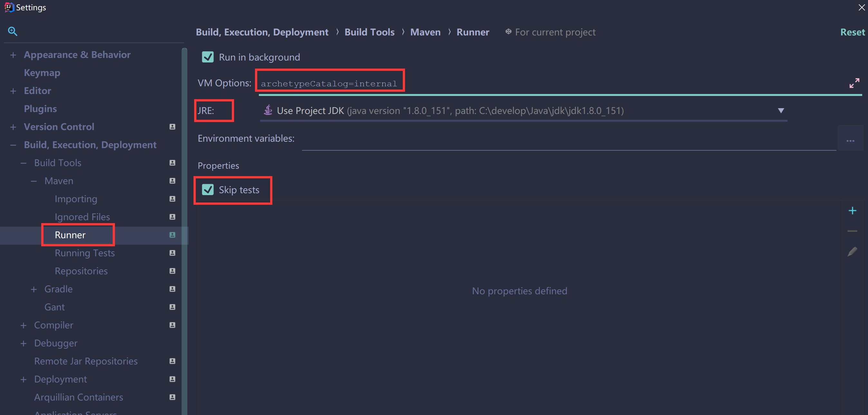Click the For current project icon
Screen dimensions: 868x415
click(508, 32)
